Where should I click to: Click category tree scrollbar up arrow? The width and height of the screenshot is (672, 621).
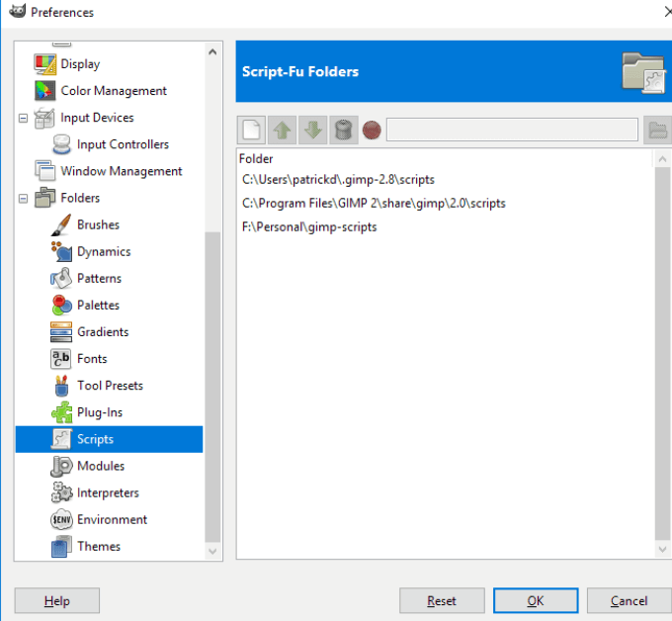[x=212, y=52]
